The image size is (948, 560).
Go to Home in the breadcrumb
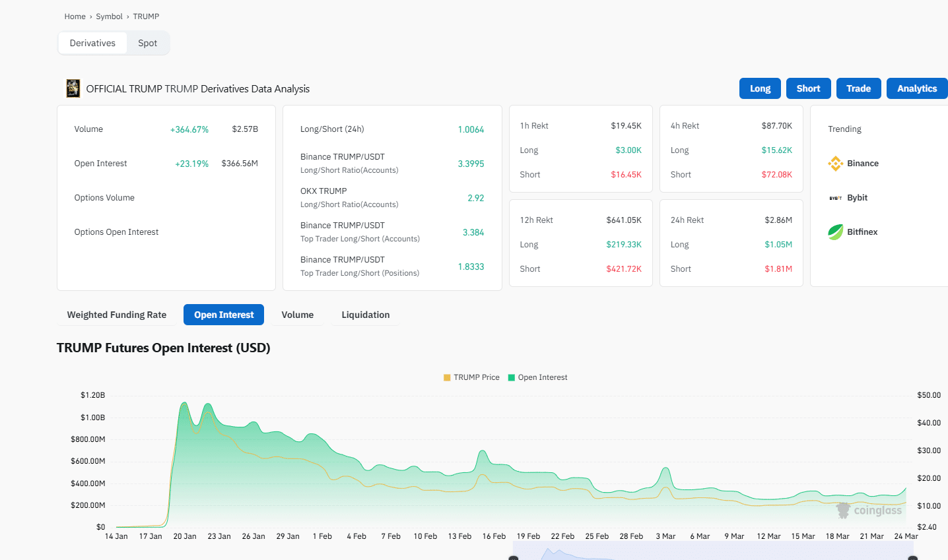tap(75, 16)
